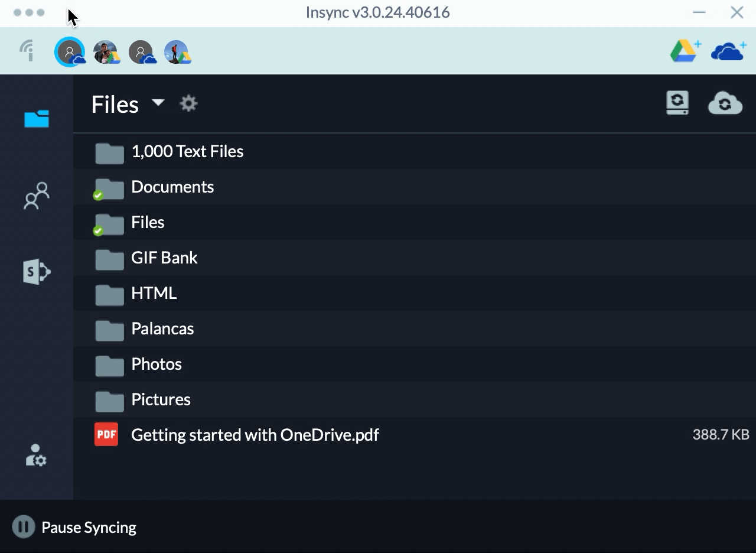756x553 pixels.
Task: Select the Documents folder
Action: [415, 187]
